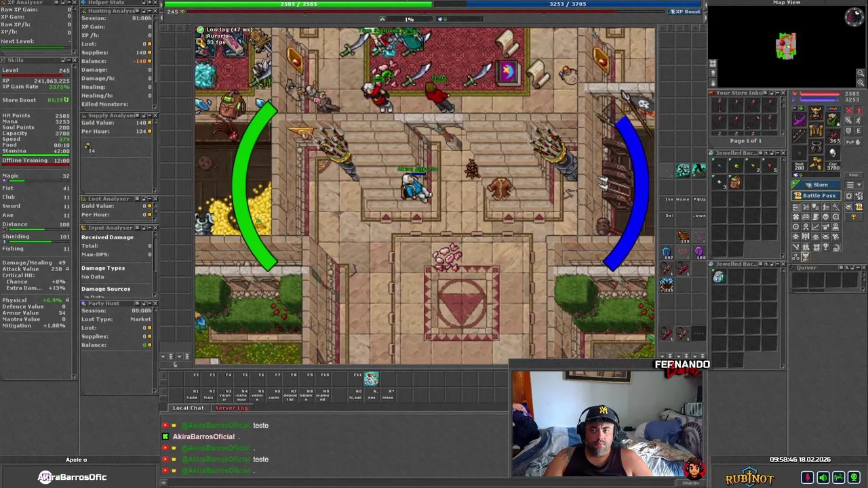Viewport: 868px width, 488px height.
Task: Enable defensive shield combat mode
Action: 849,131
